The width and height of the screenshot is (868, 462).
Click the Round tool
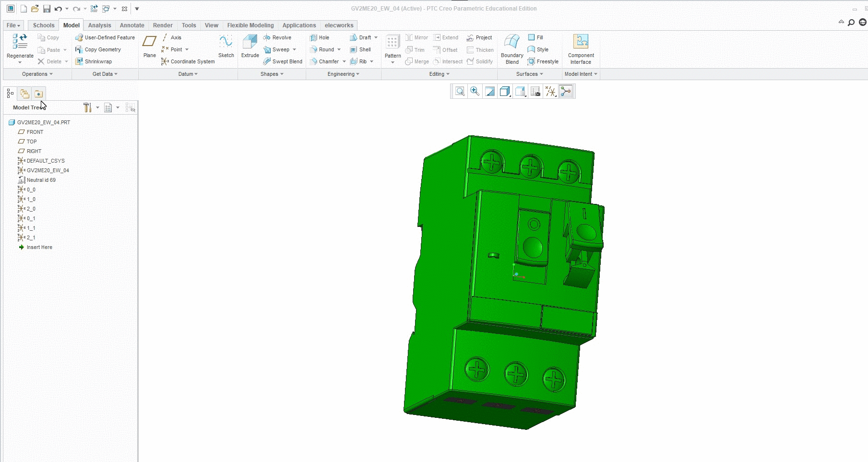pos(322,49)
